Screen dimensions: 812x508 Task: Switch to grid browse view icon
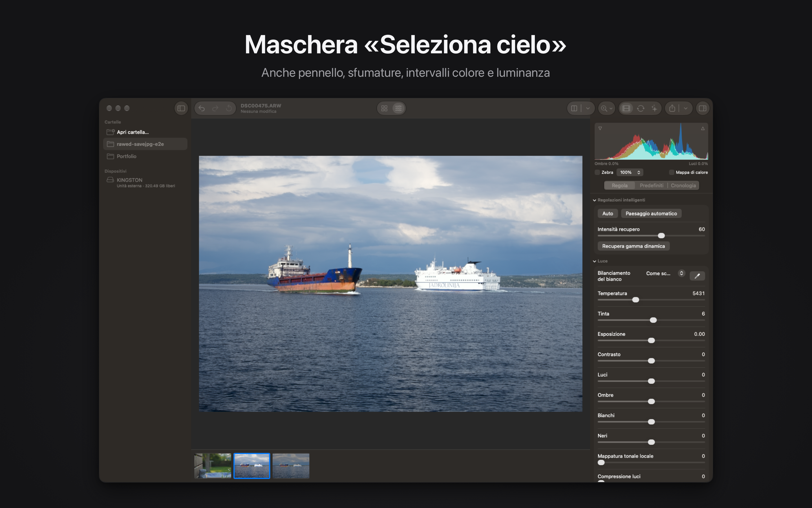(x=385, y=108)
